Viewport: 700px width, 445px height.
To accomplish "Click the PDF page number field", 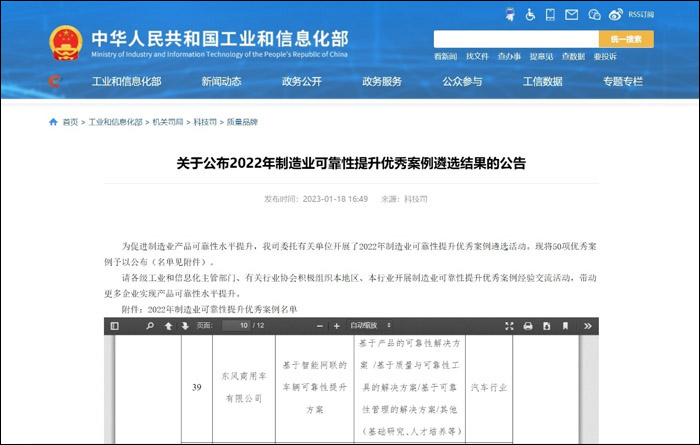I will [x=237, y=326].
